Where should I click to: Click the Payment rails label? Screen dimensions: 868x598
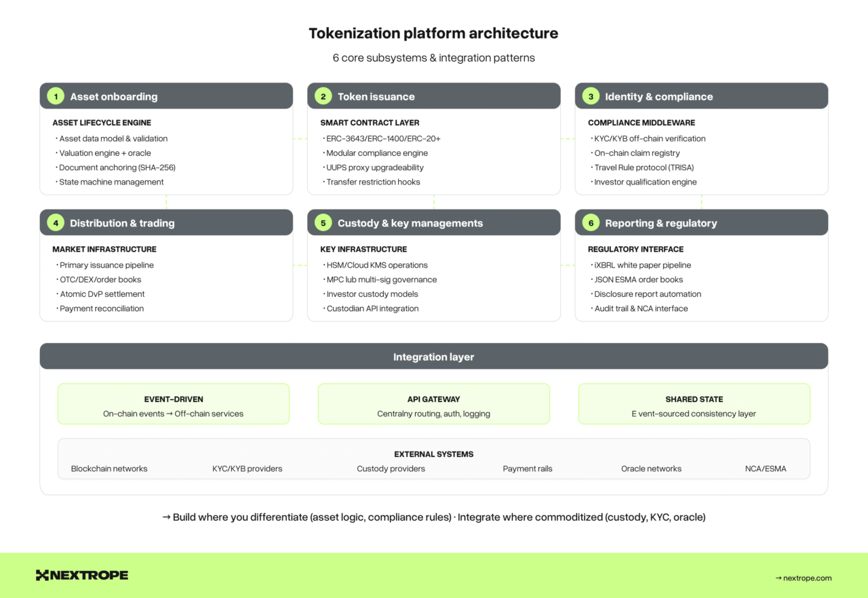click(527, 469)
